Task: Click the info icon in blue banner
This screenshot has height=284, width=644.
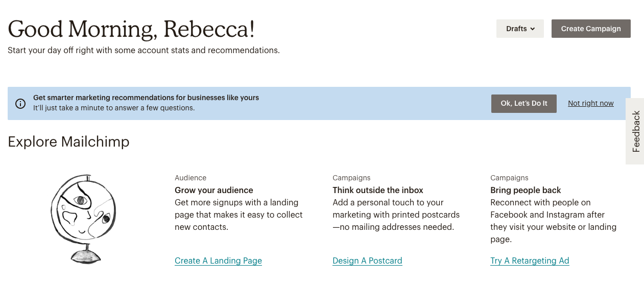Action: (x=20, y=104)
